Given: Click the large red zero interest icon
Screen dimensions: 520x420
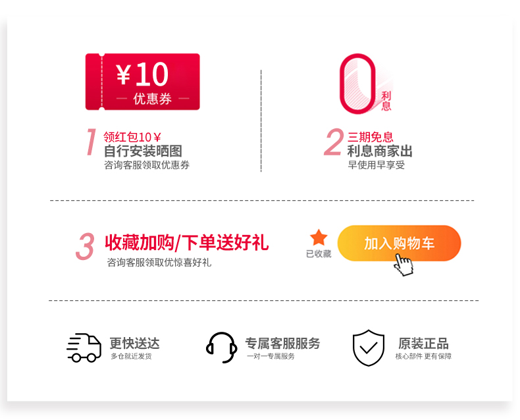Looking at the screenshot, I should point(357,84).
